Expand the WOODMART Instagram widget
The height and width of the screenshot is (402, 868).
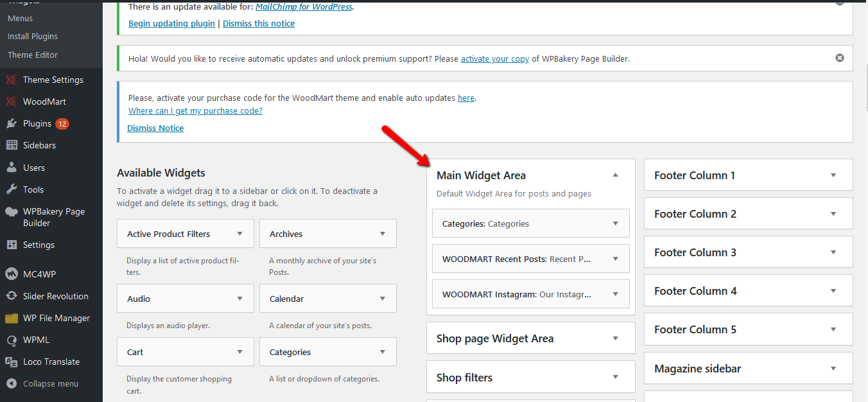tap(615, 294)
